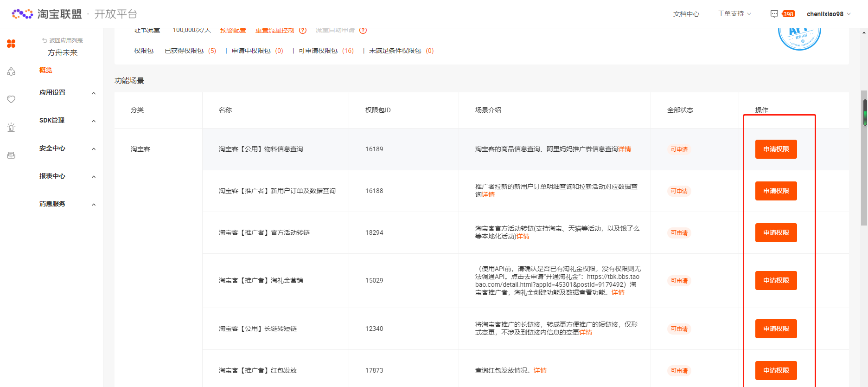868x387 pixels.
Task: Filter by 申请中权限包 (0)
Action: click(x=257, y=51)
